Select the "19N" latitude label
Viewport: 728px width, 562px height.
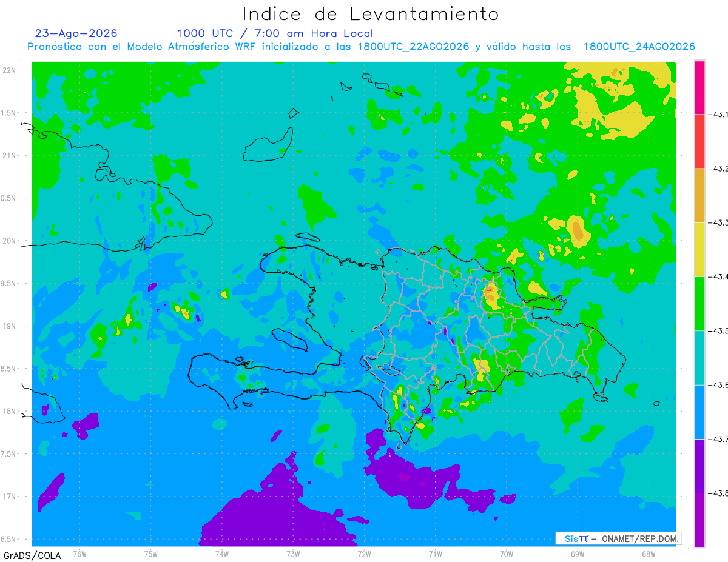tap(10, 326)
